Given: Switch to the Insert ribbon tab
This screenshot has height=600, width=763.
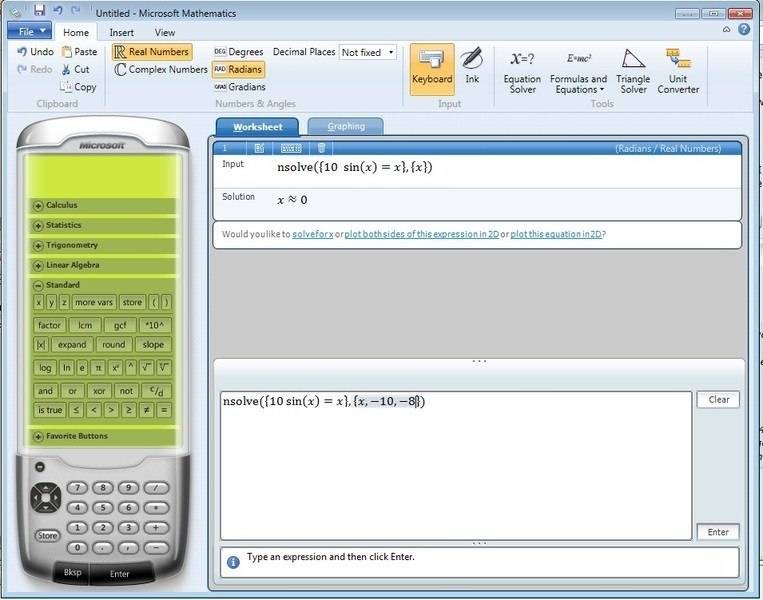Looking at the screenshot, I should [x=121, y=32].
